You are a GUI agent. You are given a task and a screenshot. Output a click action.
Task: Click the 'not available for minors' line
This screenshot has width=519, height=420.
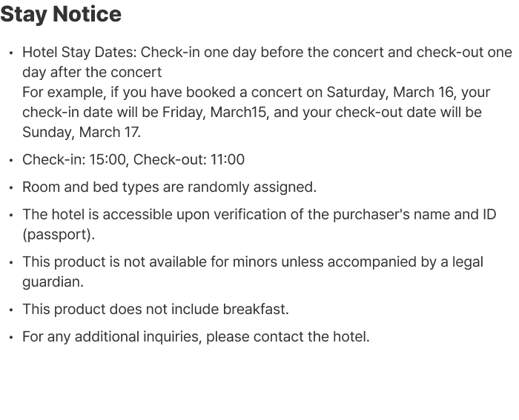pos(252,262)
